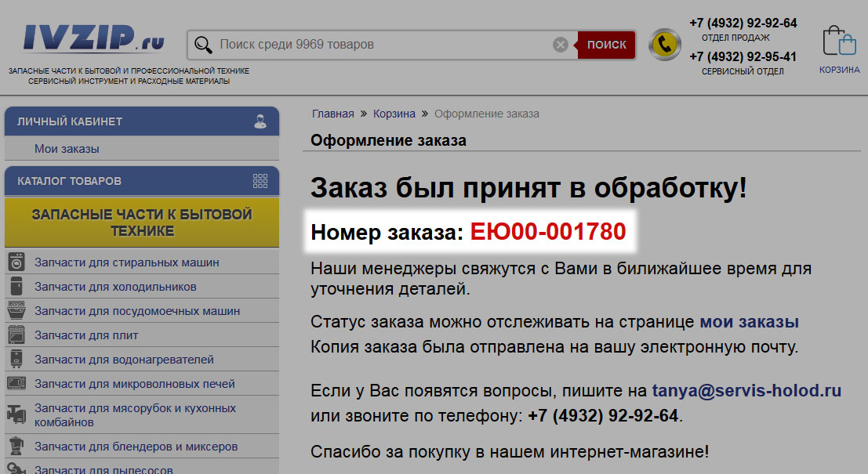Viewport: 868px width, 474px height.
Task: Click the magnifying glass search icon
Action: pyautogui.click(x=203, y=45)
